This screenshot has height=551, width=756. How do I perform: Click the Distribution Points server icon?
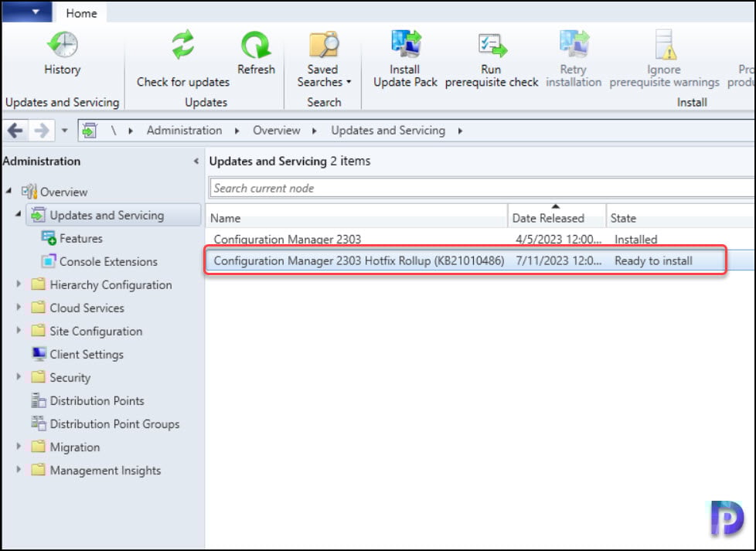[39, 400]
